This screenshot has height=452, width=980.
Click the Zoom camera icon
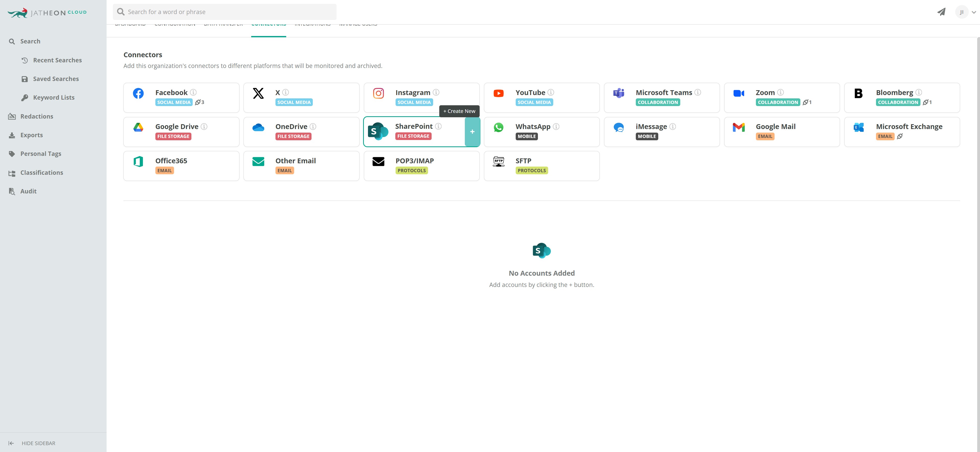tap(739, 93)
